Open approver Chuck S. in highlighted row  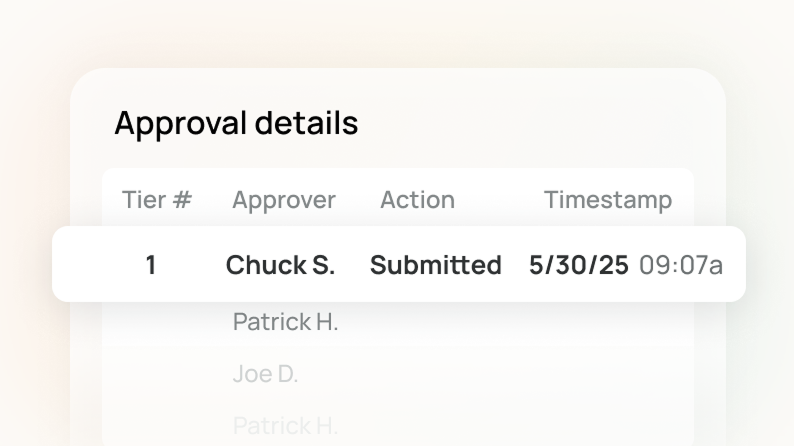click(x=280, y=265)
